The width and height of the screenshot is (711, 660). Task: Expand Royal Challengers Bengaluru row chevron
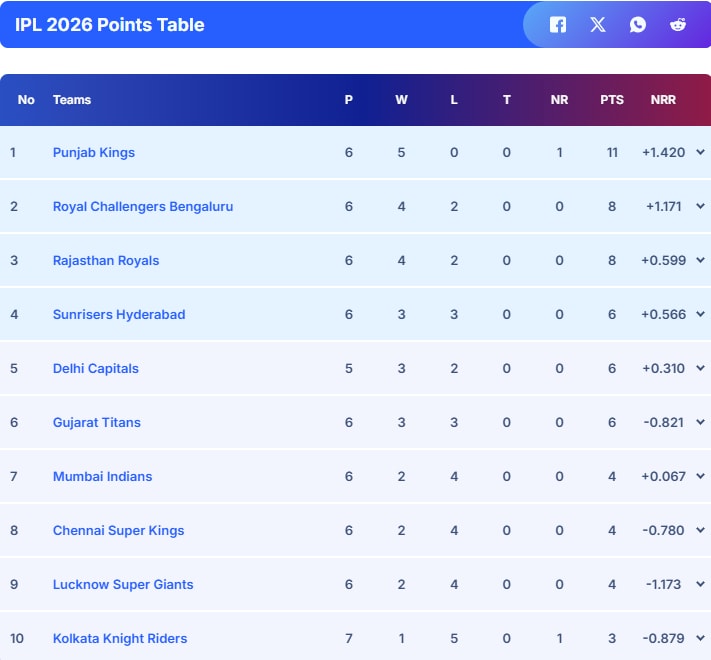(x=700, y=207)
